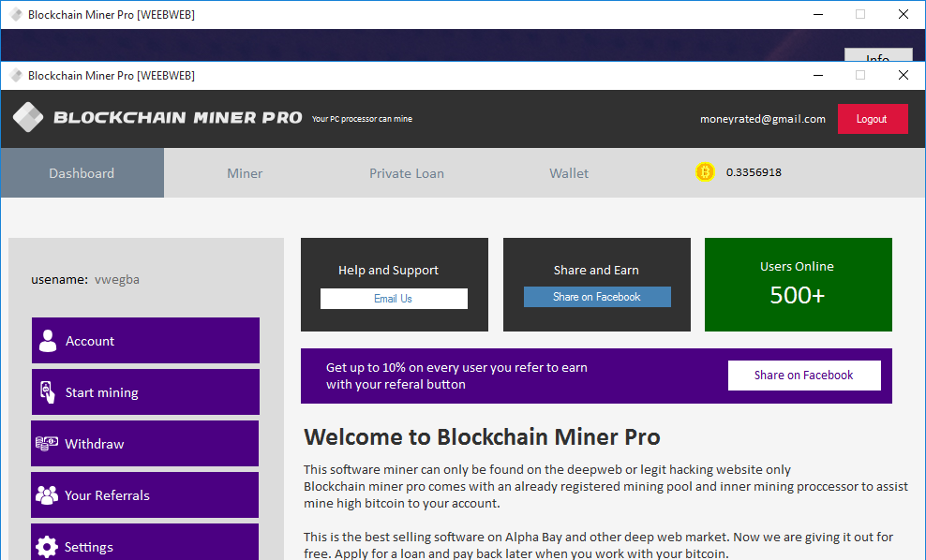
Task: Switch to the Private Loan tab
Action: point(406,172)
